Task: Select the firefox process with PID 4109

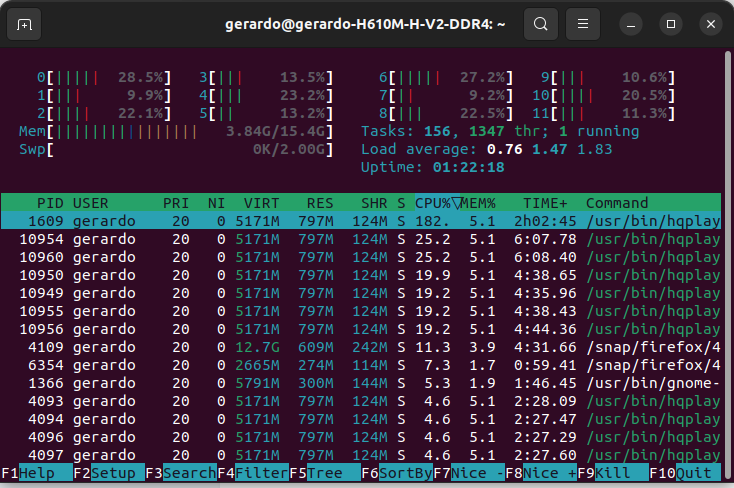Action: [x=360, y=347]
